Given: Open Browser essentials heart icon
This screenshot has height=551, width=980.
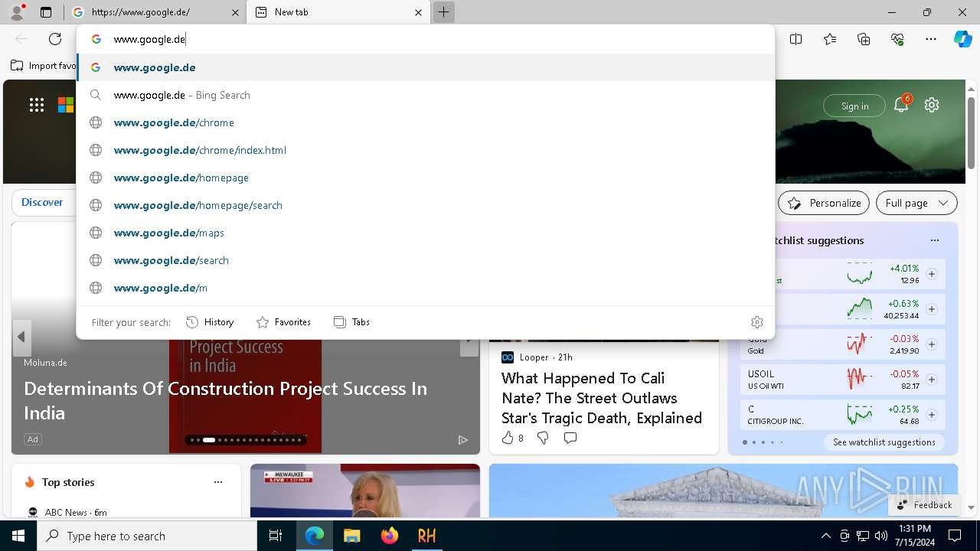Looking at the screenshot, I should 897,39.
